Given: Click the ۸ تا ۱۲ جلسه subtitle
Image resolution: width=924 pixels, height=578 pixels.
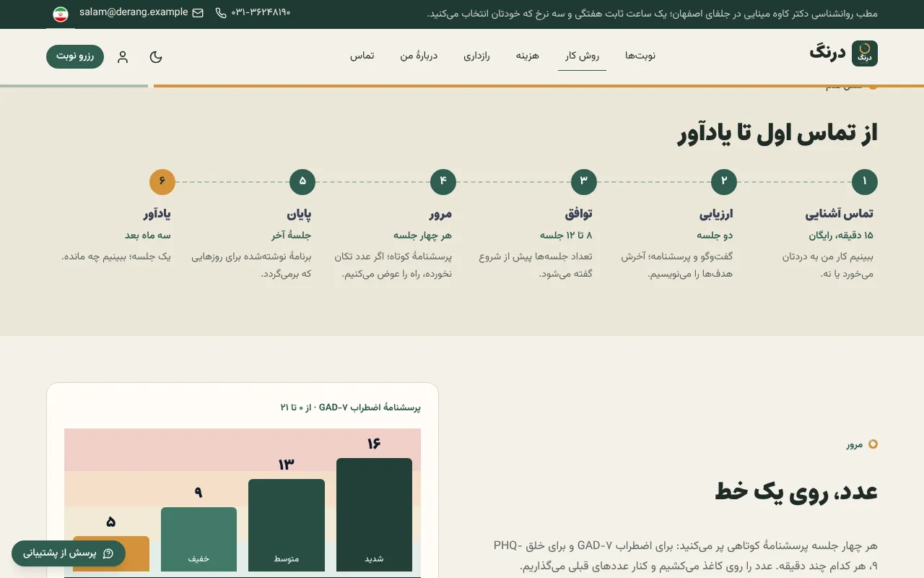Looking at the screenshot, I should pyautogui.click(x=566, y=236).
